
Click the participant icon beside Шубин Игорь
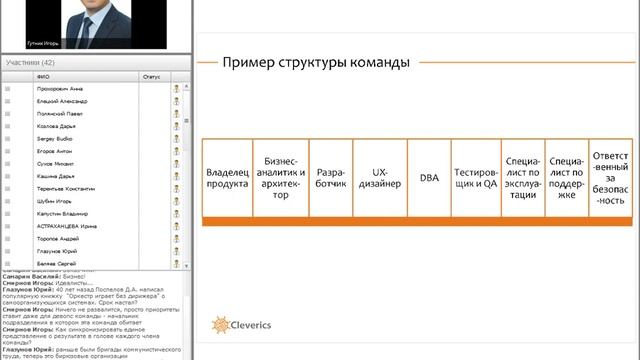click(176, 201)
